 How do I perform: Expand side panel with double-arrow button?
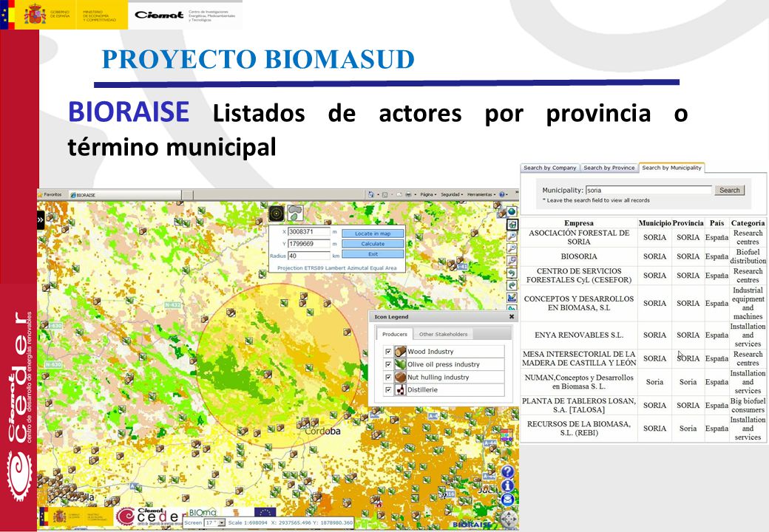point(41,220)
